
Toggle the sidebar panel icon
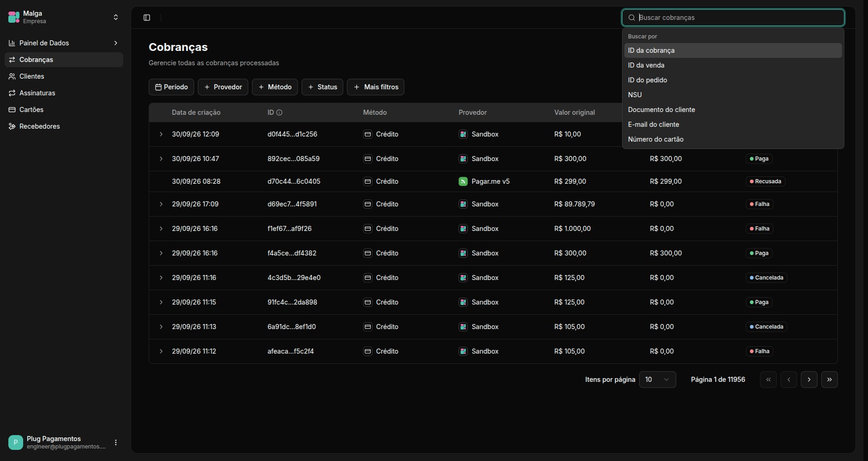point(147,18)
